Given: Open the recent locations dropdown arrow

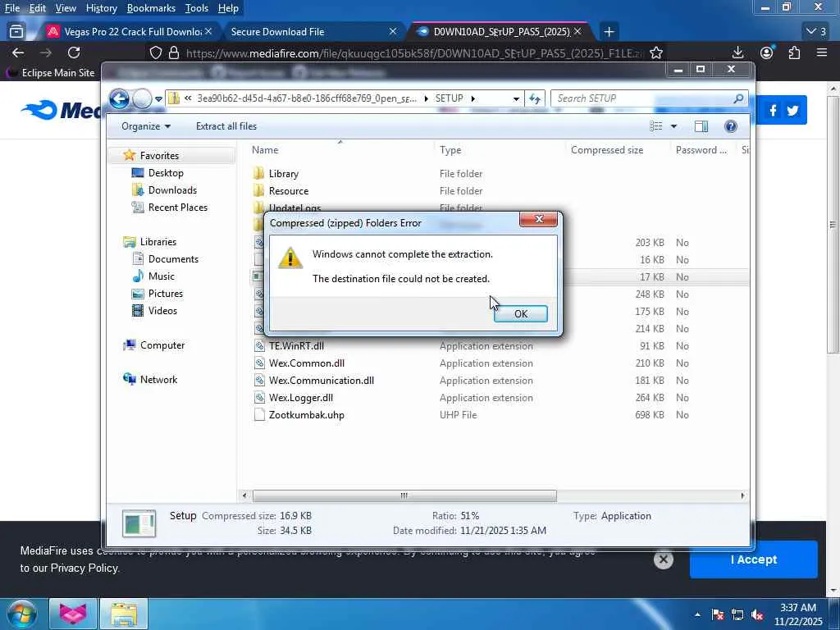Looking at the screenshot, I should coord(158,99).
